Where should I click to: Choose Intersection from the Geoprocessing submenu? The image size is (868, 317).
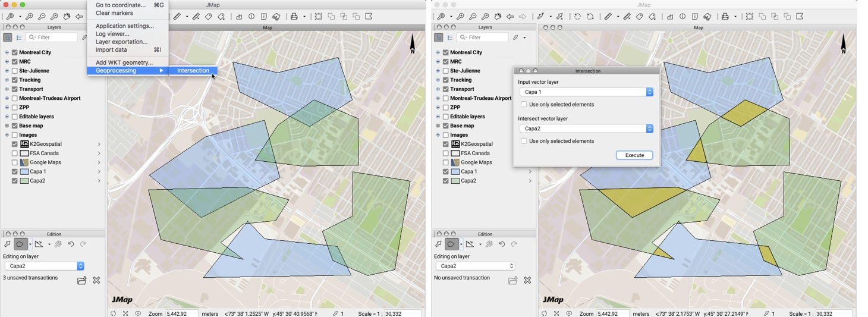tap(193, 71)
